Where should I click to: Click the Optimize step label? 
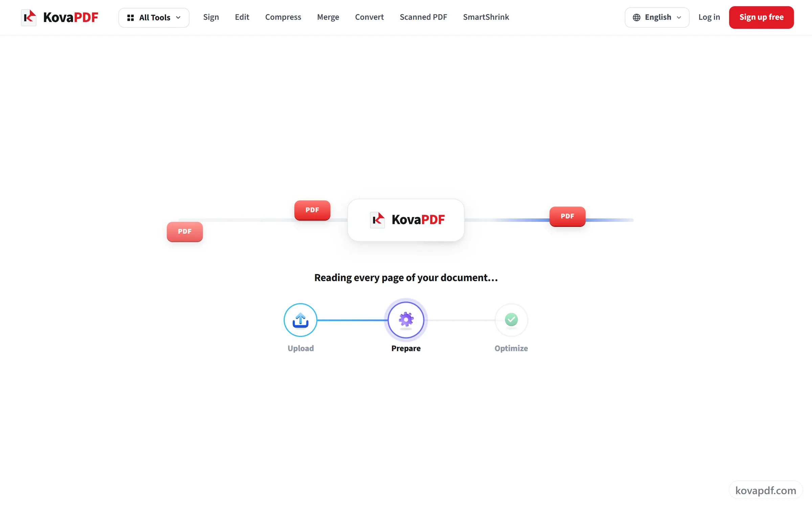pyautogui.click(x=511, y=348)
